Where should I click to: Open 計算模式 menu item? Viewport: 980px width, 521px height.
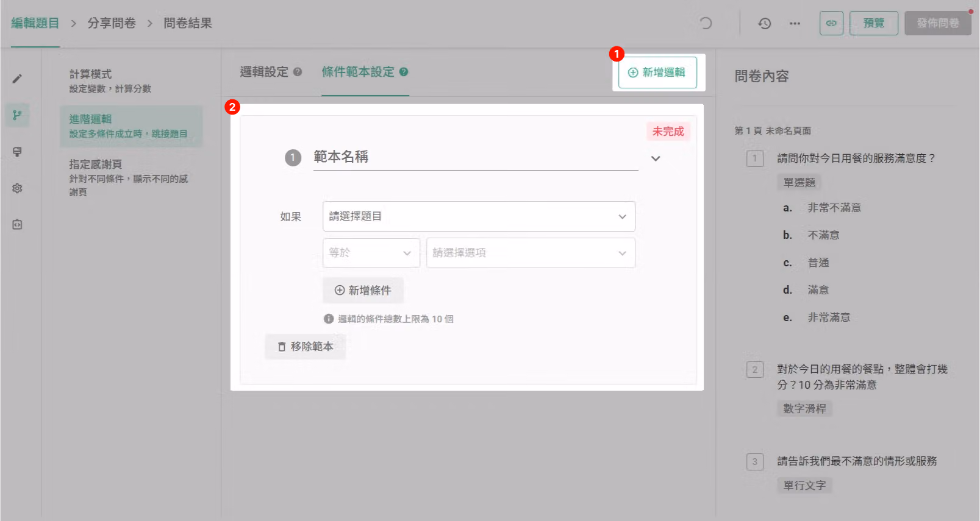click(x=131, y=81)
